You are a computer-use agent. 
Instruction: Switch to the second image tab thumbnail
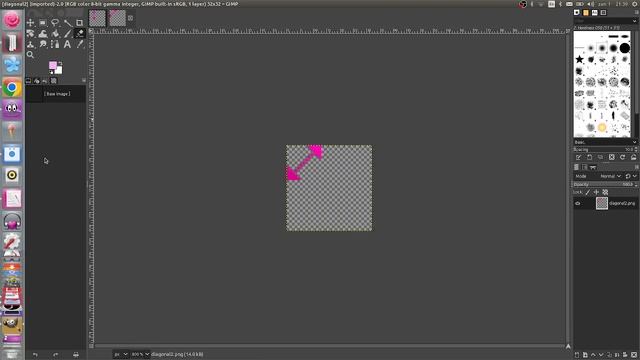coord(117,18)
